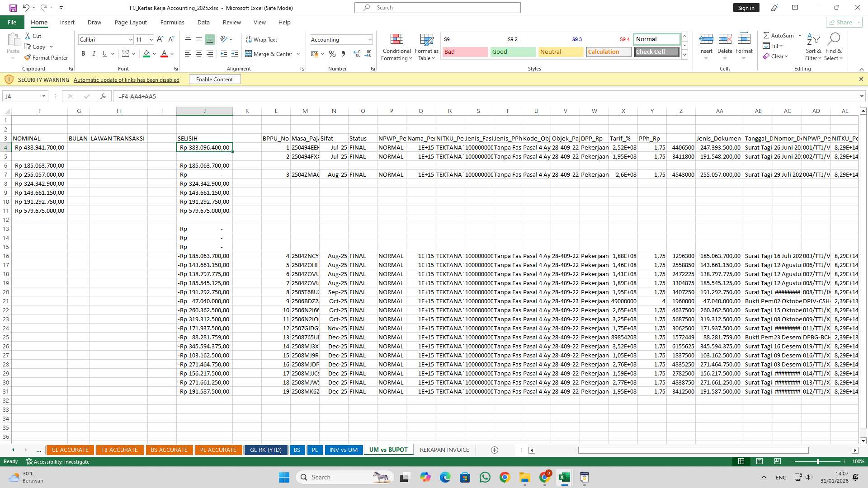Click the Find & Select icon
This screenshot has width=868, height=488.
[x=834, y=47]
